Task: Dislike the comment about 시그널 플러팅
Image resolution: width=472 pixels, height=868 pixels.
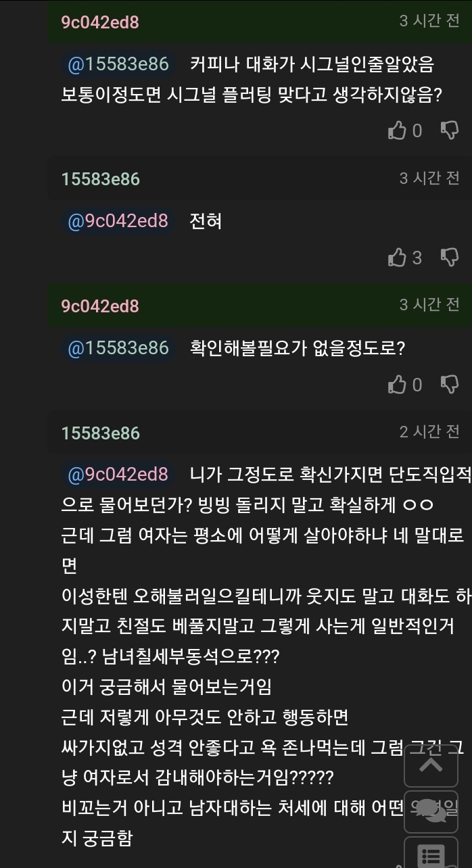Action: point(450,130)
